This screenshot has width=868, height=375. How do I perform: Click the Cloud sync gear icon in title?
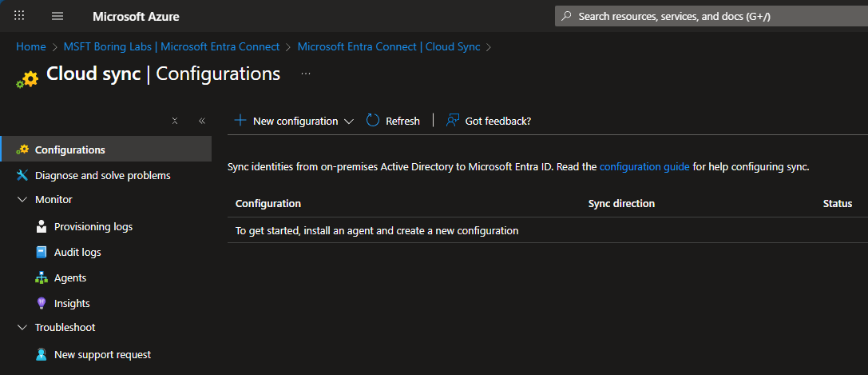click(28, 79)
